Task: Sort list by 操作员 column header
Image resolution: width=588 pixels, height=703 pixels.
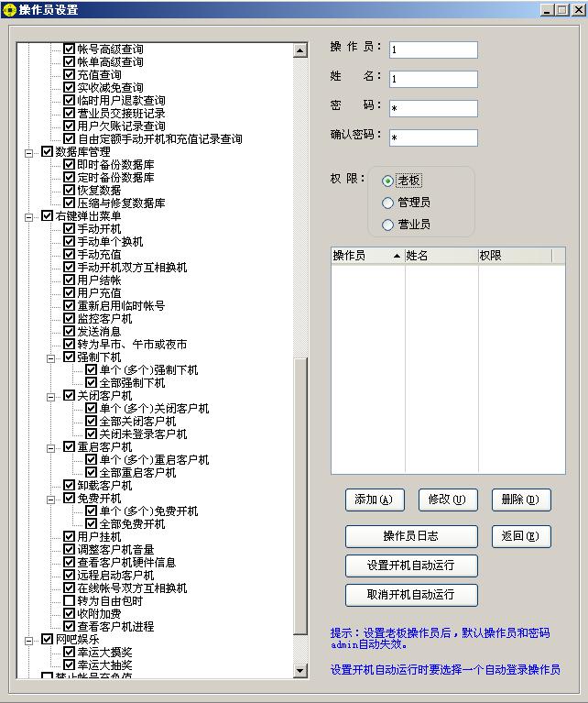Action: pyautogui.click(x=367, y=256)
